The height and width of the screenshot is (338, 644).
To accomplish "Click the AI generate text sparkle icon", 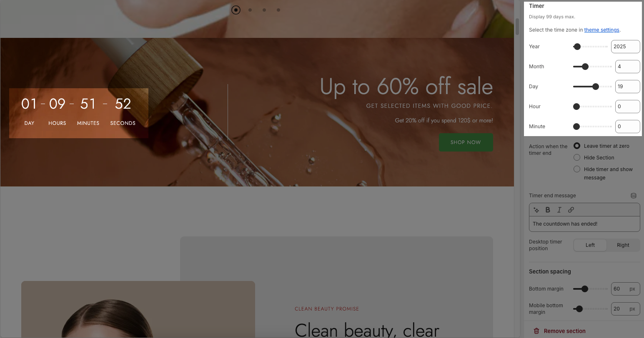I will tap(536, 210).
